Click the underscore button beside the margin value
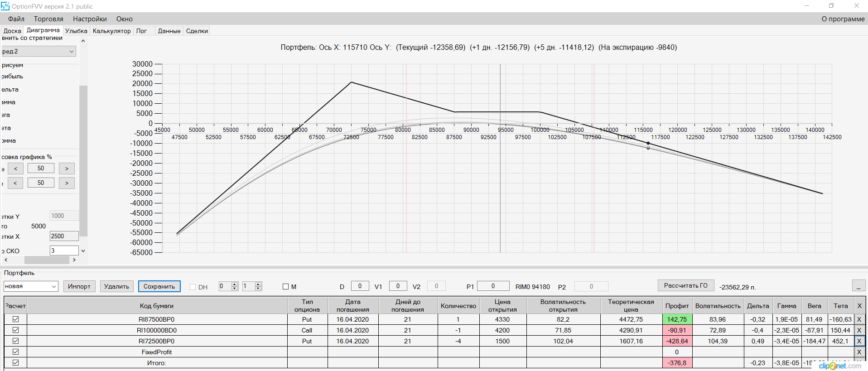This screenshot has width=868, height=371. pyautogui.click(x=858, y=285)
